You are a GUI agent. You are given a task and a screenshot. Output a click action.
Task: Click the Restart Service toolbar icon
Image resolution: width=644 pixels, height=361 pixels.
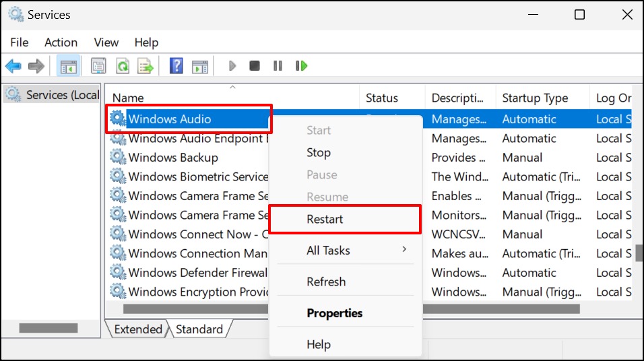302,66
